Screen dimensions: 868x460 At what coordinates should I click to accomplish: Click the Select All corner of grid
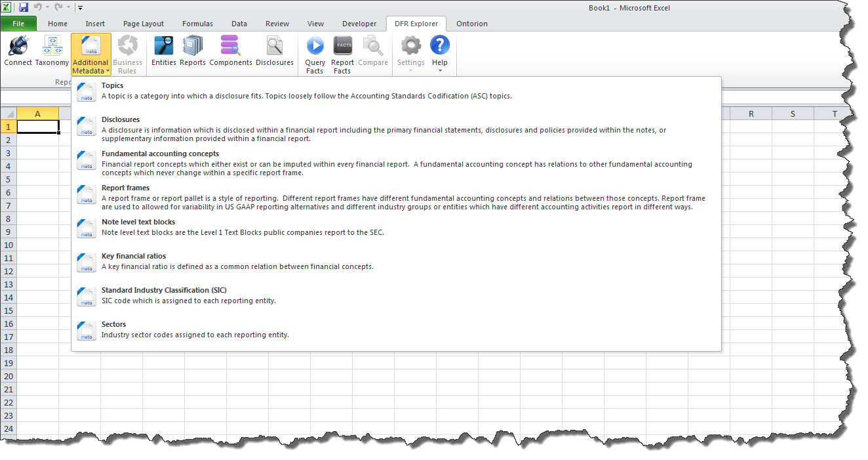pos(9,114)
